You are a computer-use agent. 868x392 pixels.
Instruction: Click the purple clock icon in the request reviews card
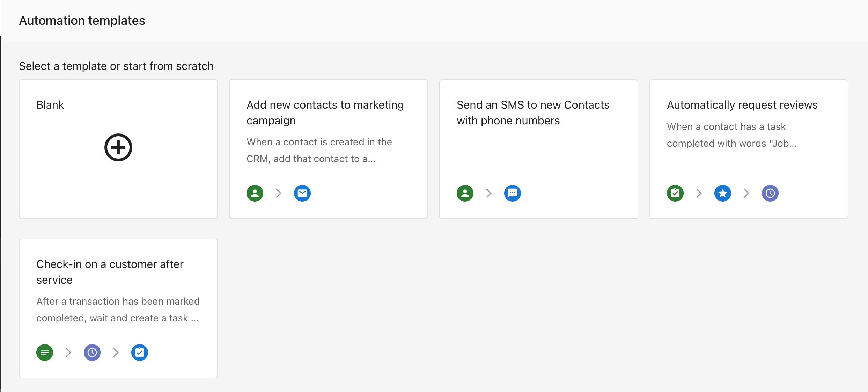tap(770, 193)
